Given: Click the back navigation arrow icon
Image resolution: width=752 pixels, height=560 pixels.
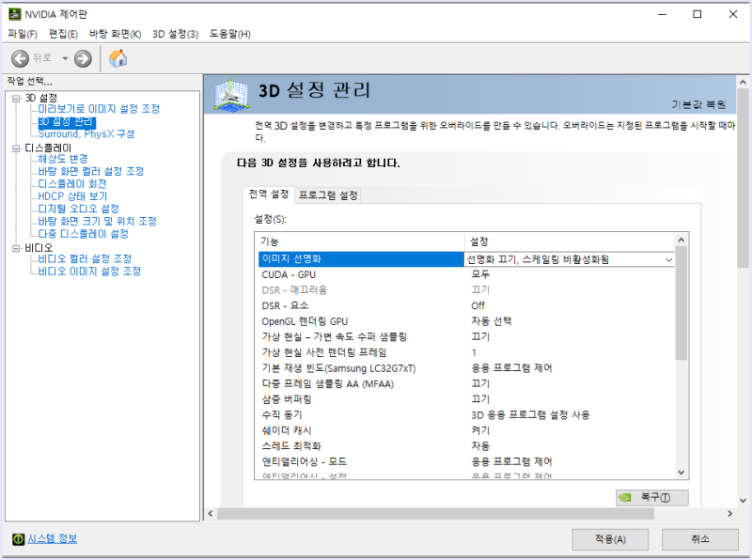Looking at the screenshot, I should 18,56.
